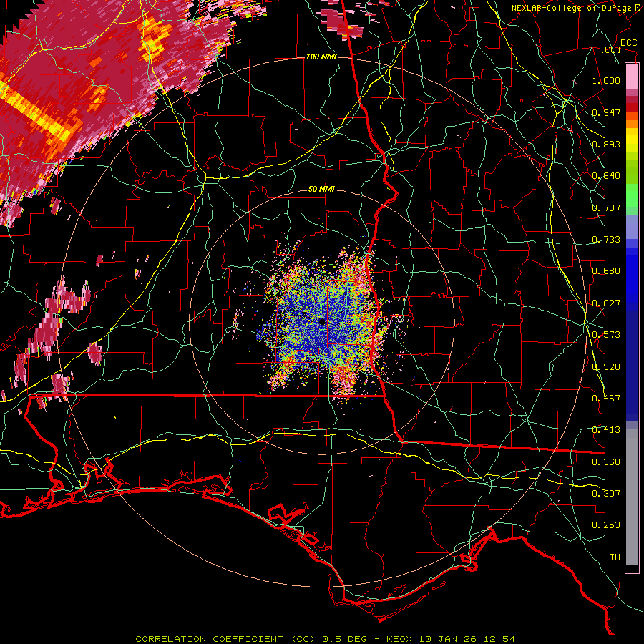The height and width of the screenshot is (644, 644).
Task: Click the 0.840 color scale value
Action: click(606, 176)
